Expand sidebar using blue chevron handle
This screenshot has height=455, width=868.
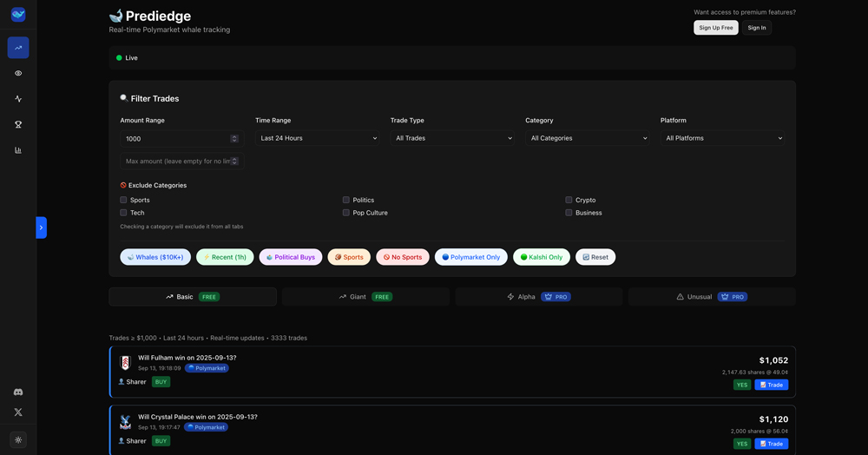(41, 227)
